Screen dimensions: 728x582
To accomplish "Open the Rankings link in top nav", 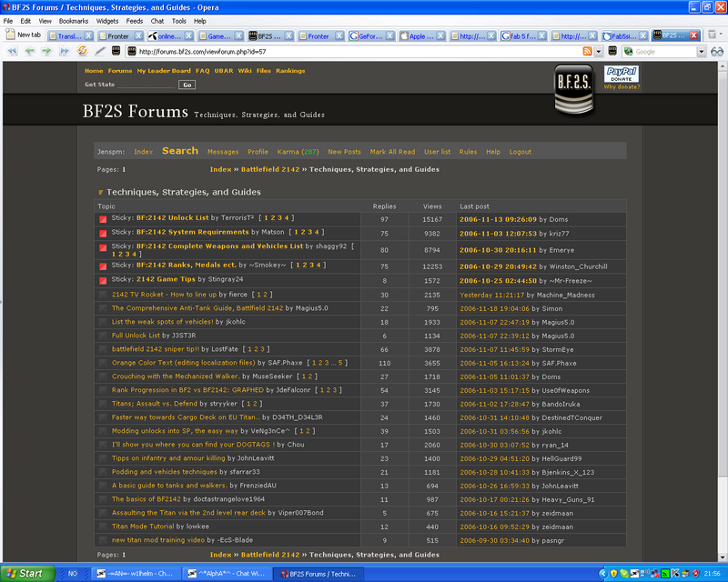I will 290,71.
